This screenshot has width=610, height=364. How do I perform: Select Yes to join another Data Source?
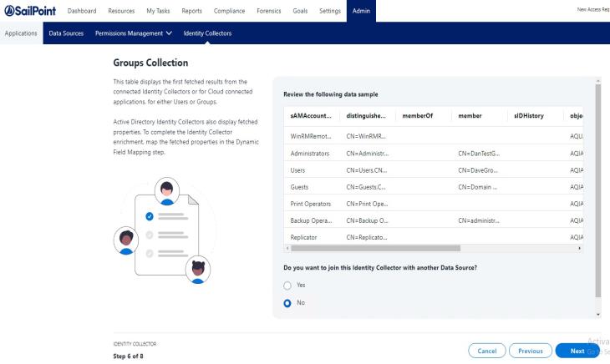(x=287, y=286)
